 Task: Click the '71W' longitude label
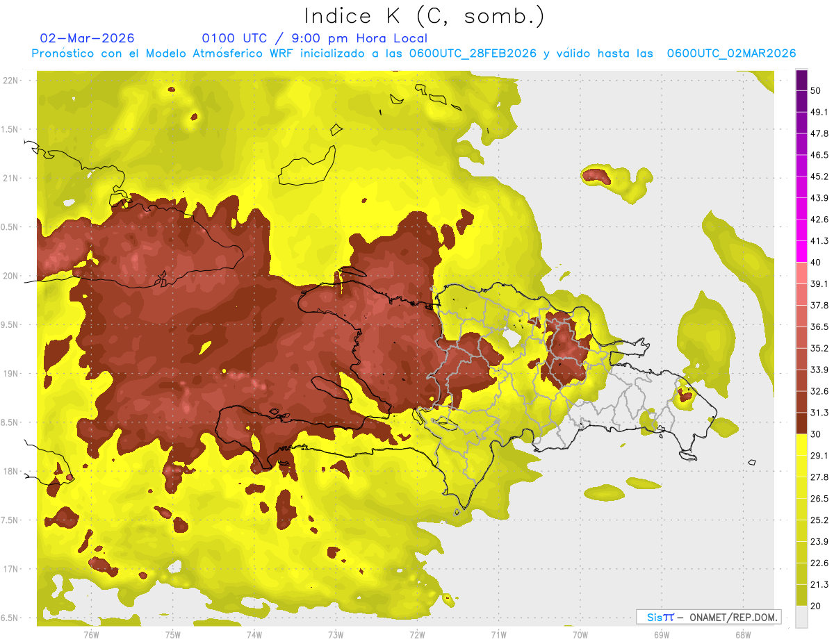[498, 634]
